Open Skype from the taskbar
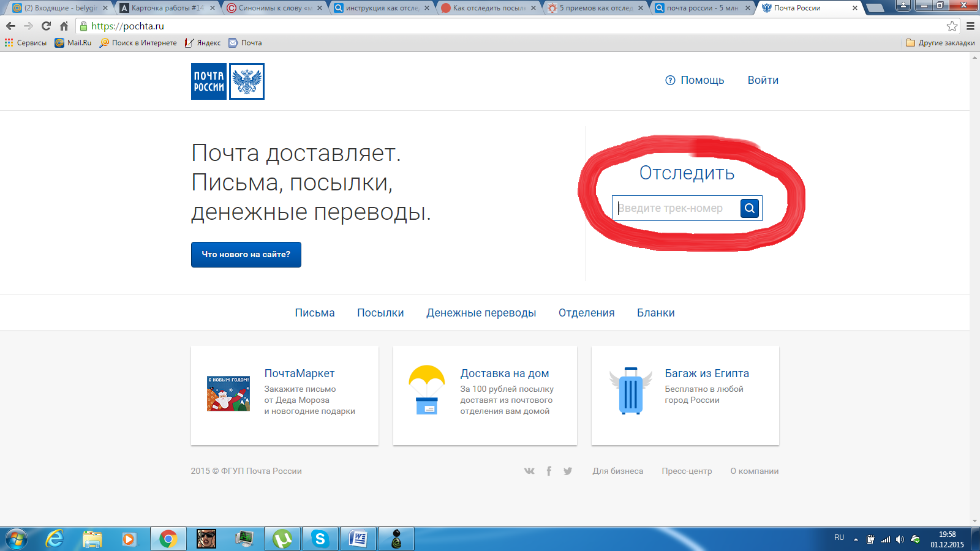The width and height of the screenshot is (980, 551). click(320, 539)
